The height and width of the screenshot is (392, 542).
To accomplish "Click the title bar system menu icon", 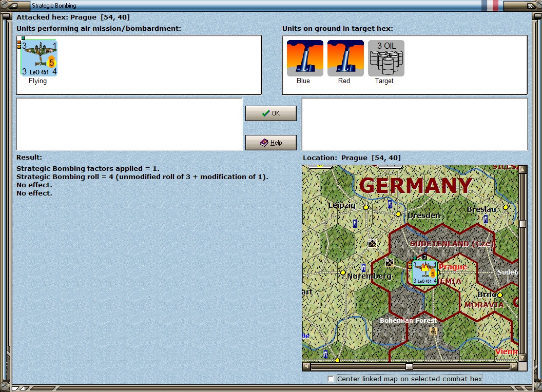I will pos(13,6).
